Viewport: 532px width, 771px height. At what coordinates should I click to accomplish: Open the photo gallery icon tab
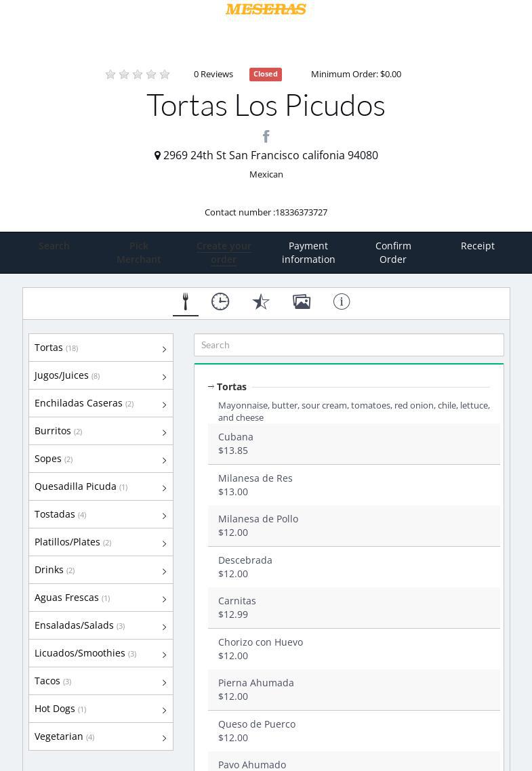click(x=302, y=302)
